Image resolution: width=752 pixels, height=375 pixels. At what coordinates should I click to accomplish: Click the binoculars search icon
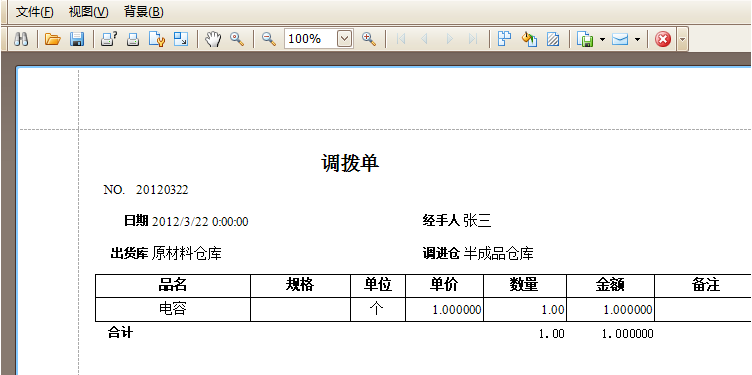click(x=21, y=39)
